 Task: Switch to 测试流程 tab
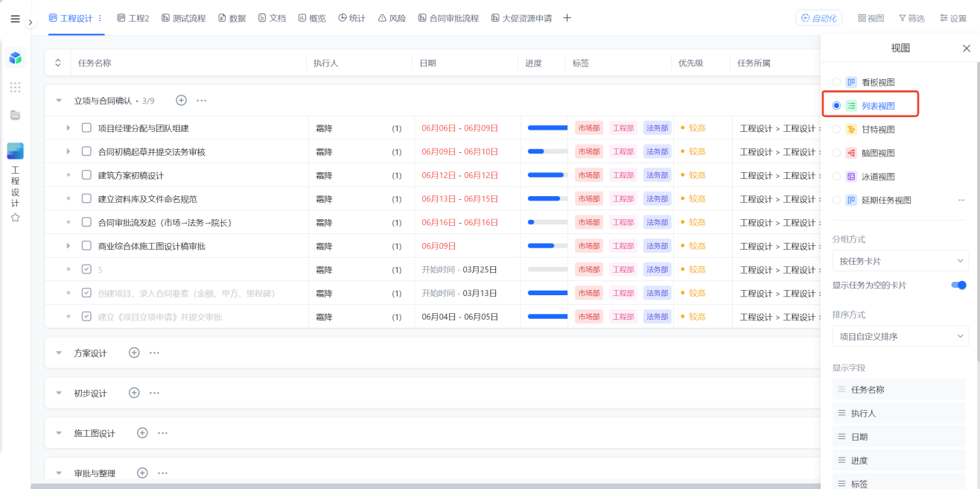click(183, 18)
